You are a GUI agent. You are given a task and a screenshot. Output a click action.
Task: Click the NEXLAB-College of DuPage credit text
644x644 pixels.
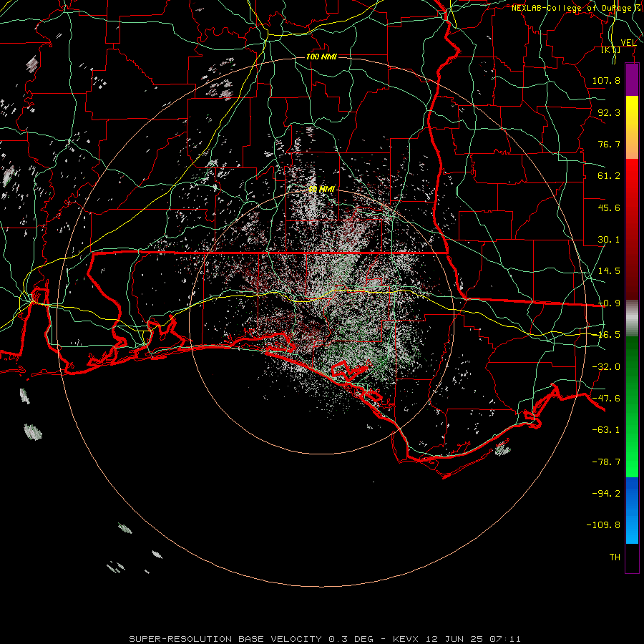(577, 8)
